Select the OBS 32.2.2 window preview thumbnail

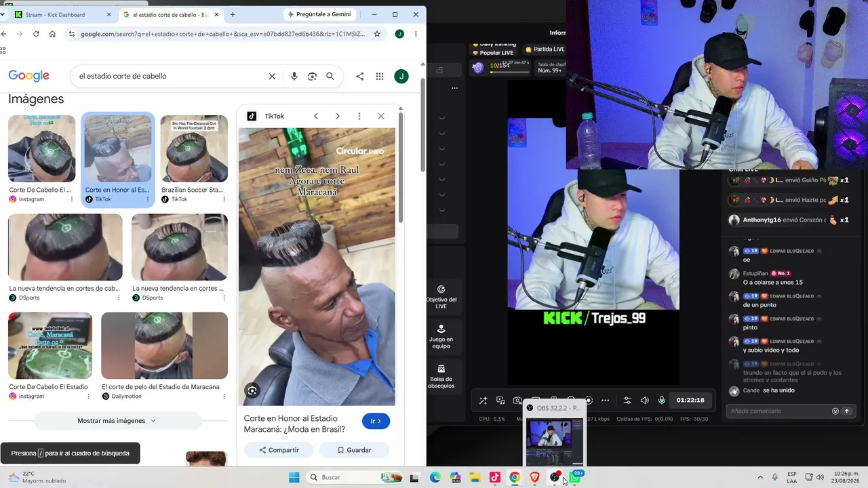coord(554,435)
